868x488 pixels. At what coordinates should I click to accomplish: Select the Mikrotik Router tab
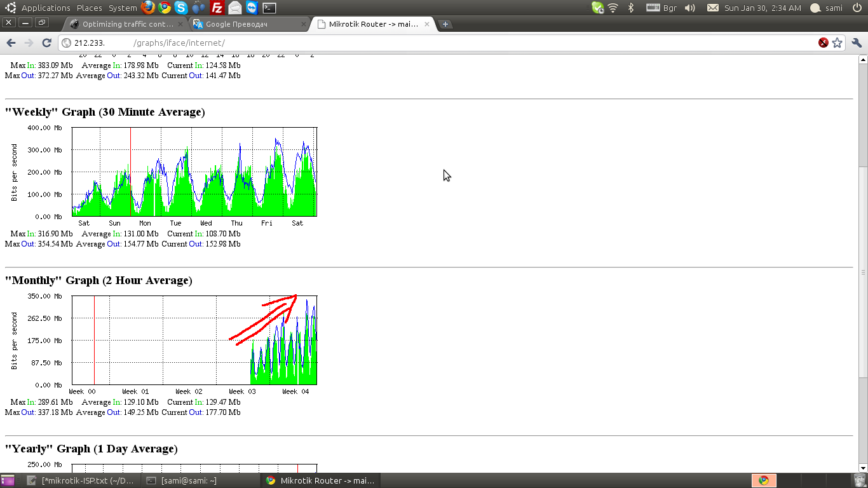372,24
